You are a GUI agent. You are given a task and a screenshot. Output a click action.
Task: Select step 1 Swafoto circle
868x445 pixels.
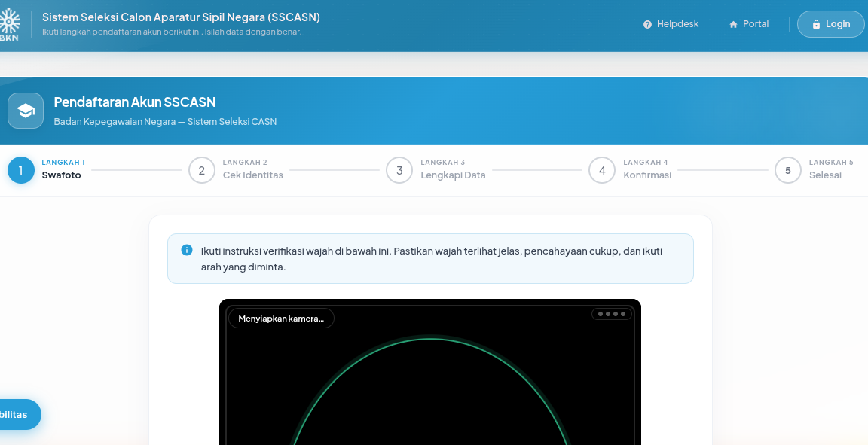pyautogui.click(x=21, y=170)
